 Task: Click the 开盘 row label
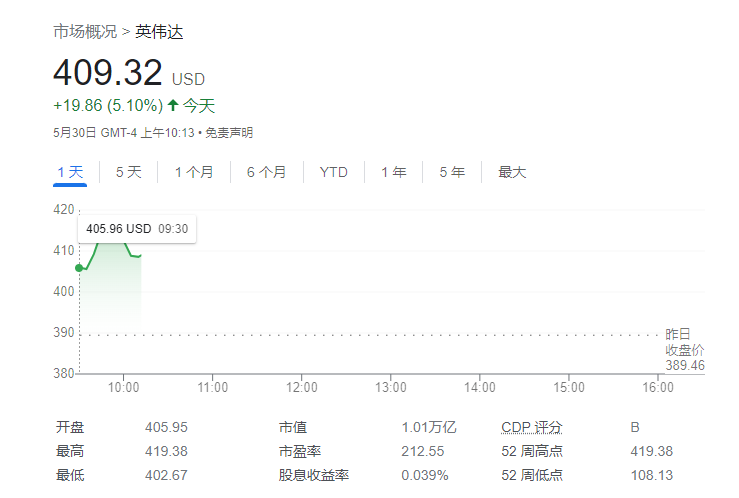coord(70,427)
